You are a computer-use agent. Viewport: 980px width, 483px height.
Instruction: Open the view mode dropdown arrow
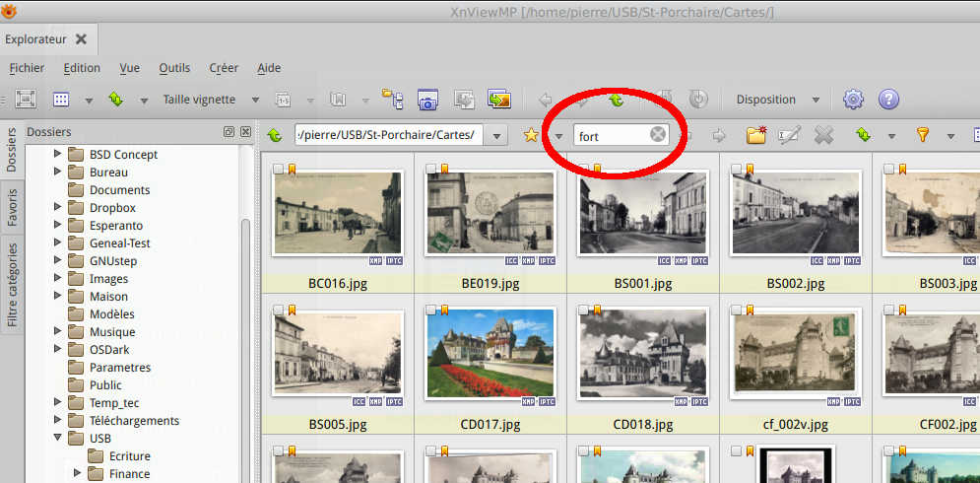click(90, 101)
